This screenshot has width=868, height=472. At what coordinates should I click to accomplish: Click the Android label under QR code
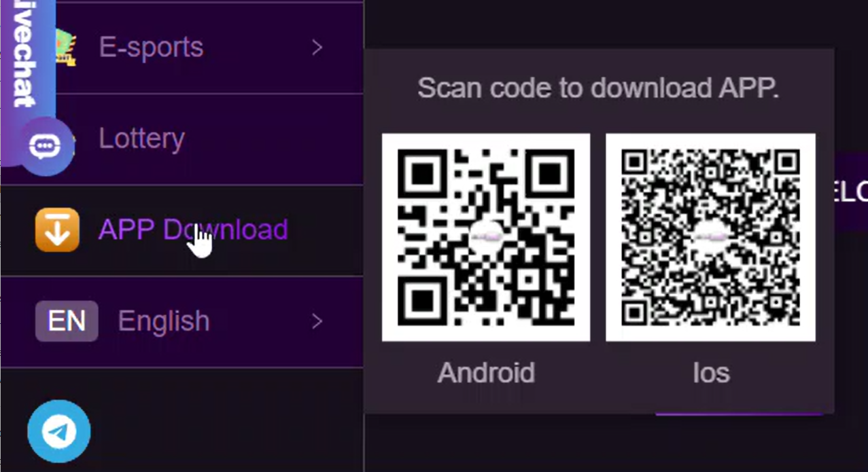click(x=486, y=373)
